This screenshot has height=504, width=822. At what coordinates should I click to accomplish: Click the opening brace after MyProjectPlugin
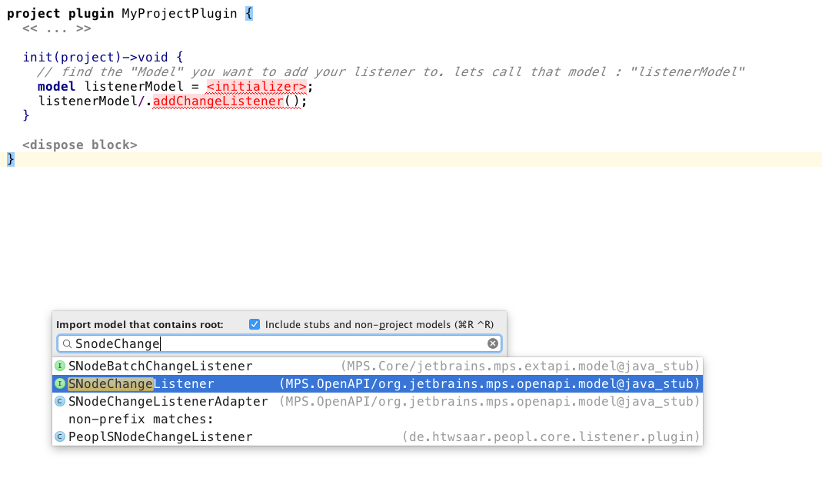click(248, 14)
